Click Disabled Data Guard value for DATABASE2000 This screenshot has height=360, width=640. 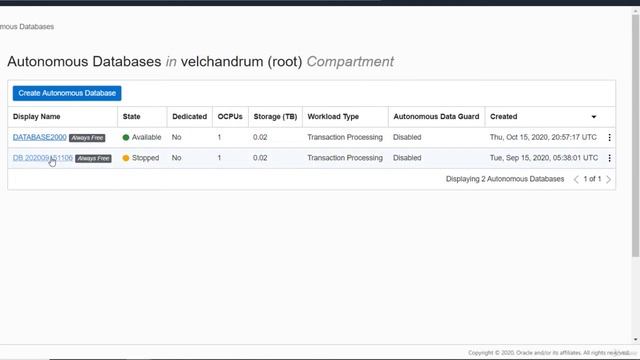(x=407, y=137)
